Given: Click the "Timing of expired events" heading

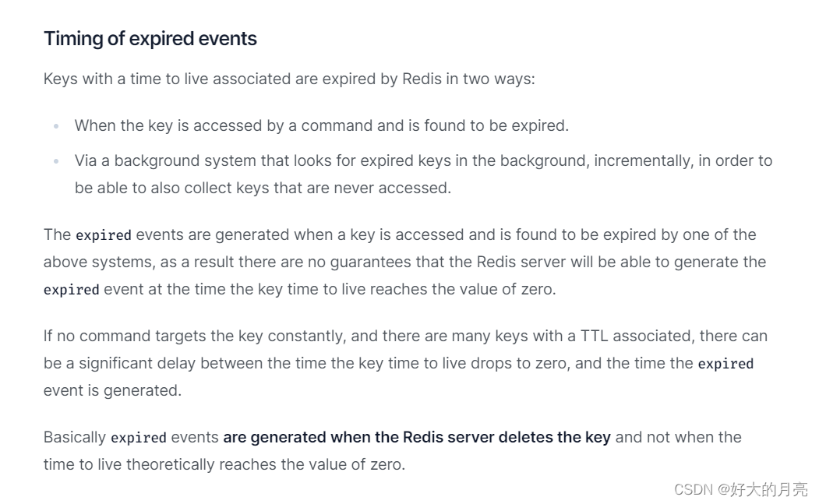Looking at the screenshot, I should (150, 38).
